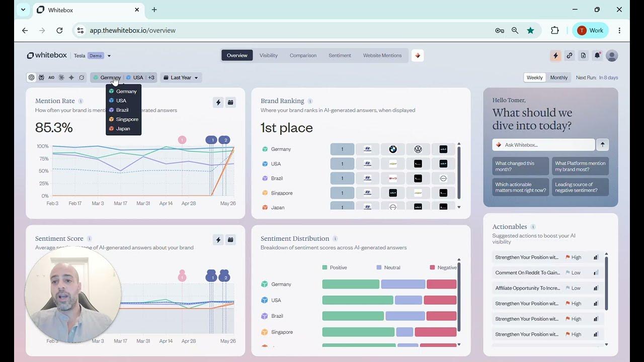The height and width of the screenshot is (362, 644).
Task: Show info tooltip for Brand Ranking
Action: [310, 101]
